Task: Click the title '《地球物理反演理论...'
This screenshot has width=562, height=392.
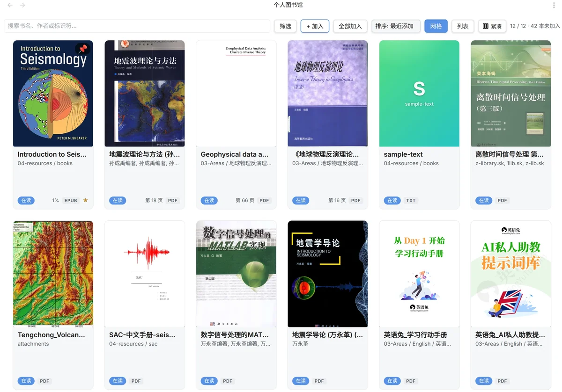Action: [325, 154]
